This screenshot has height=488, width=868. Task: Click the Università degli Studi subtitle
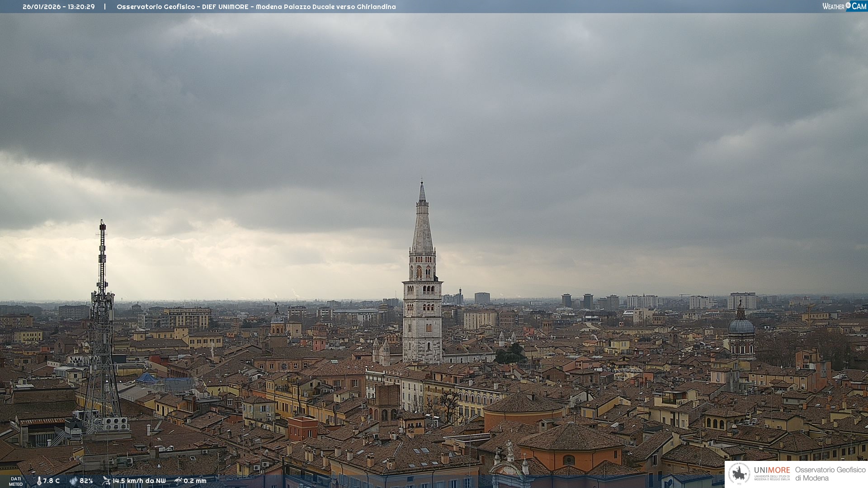click(772, 478)
